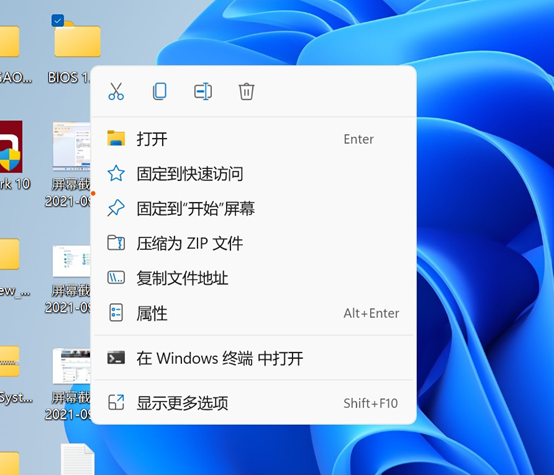Viewport: 554px width, 475px height.
Task: Click the shield app icon labeled 'rk 10'
Action: [x=11, y=147]
